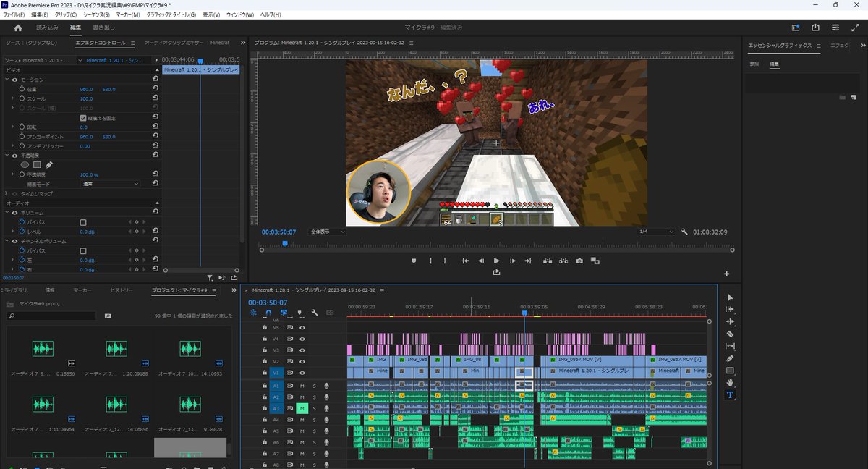Select the Track Select Forward tool
The width and height of the screenshot is (868, 469).
tap(730, 309)
